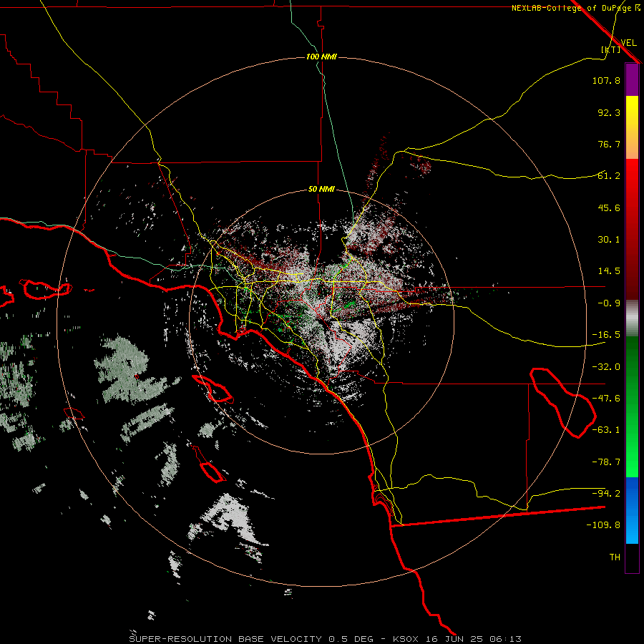The image size is (644, 644).
Task: Select the -109.8 scale label
Action: click(603, 525)
